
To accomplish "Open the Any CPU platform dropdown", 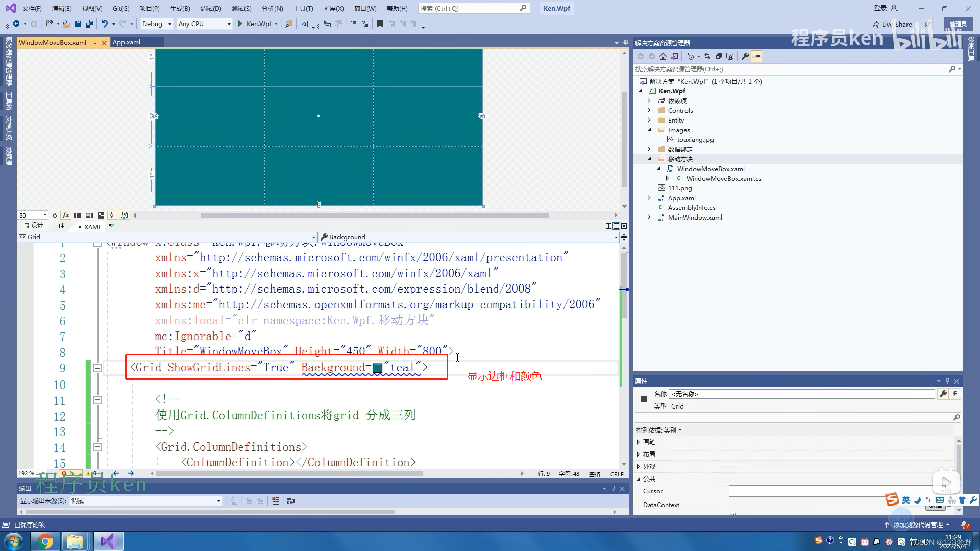I will 204,24.
